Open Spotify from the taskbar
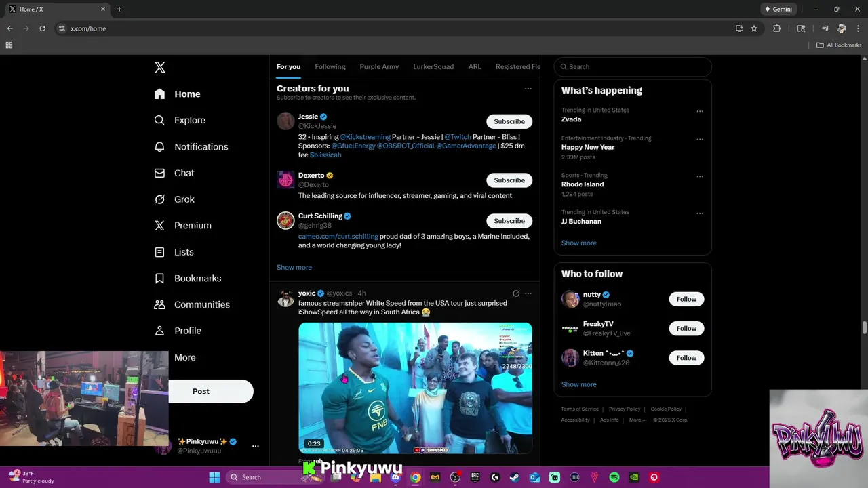868x488 pixels. (x=614, y=477)
